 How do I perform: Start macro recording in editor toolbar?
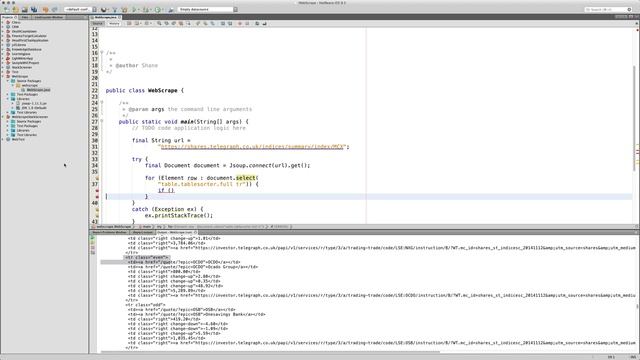(x=240, y=24)
